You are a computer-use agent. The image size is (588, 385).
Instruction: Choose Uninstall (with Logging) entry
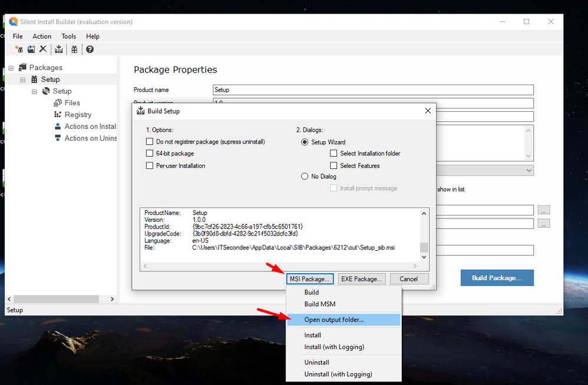344,374
